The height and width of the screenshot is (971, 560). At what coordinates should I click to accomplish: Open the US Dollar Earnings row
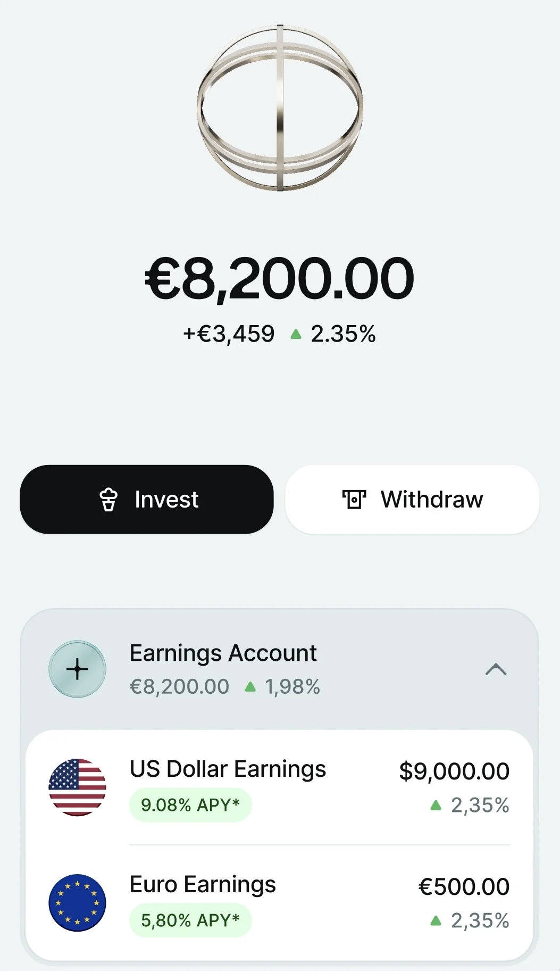pos(228,769)
